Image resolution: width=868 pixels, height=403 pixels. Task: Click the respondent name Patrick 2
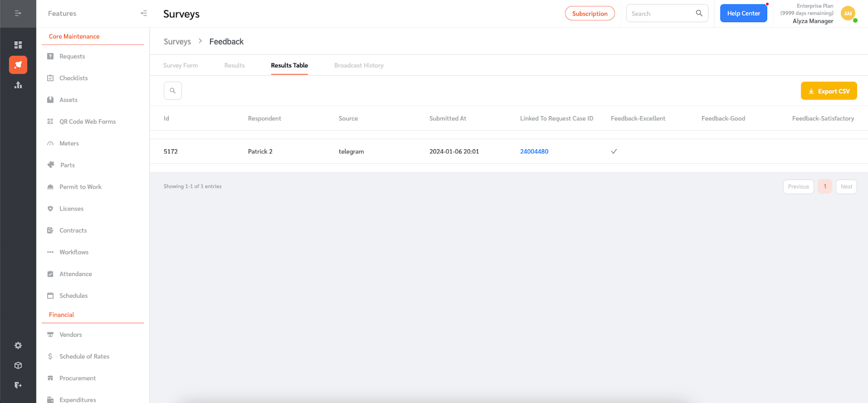point(260,151)
